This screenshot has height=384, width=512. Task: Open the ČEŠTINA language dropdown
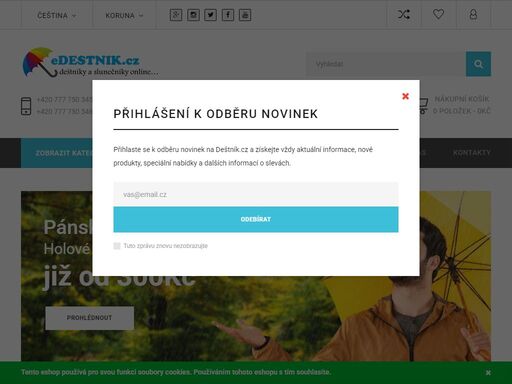click(57, 15)
